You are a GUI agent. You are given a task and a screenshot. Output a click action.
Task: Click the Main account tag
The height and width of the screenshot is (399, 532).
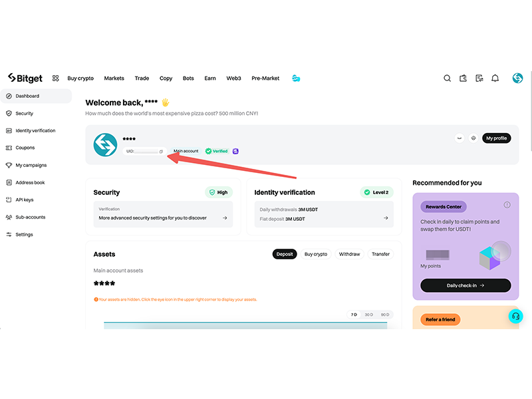pos(186,152)
